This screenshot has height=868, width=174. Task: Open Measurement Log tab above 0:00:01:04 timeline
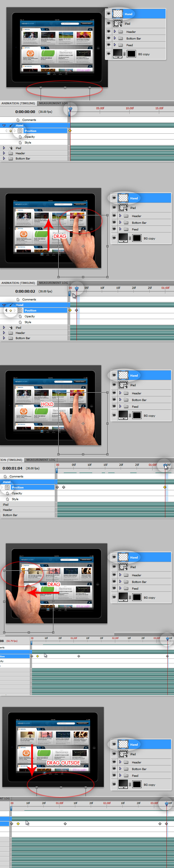click(41, 460)
